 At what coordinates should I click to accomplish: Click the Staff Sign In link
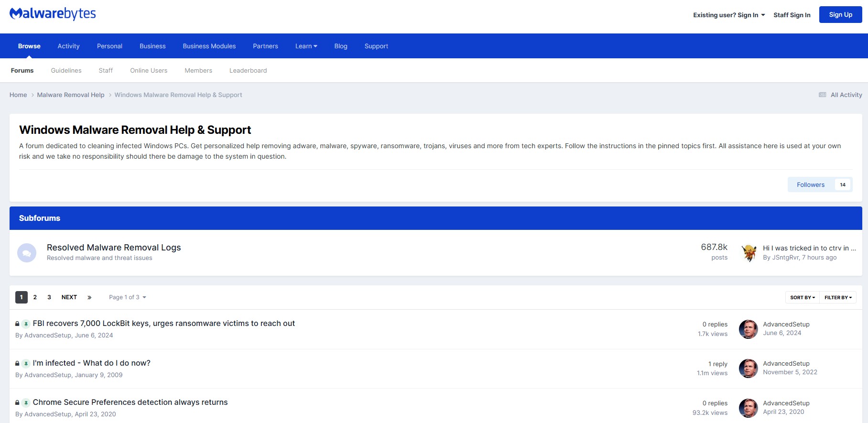(x=792, y=15)
